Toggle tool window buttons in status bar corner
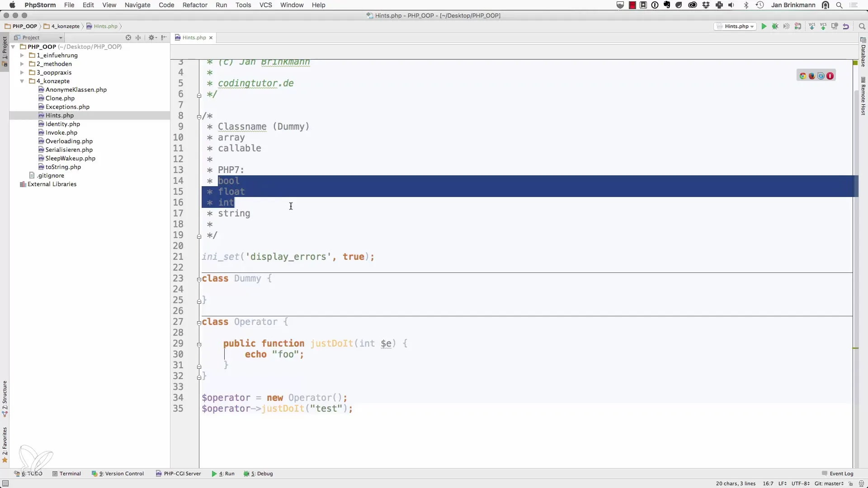The image size is (868, 488). pos(5,483)
